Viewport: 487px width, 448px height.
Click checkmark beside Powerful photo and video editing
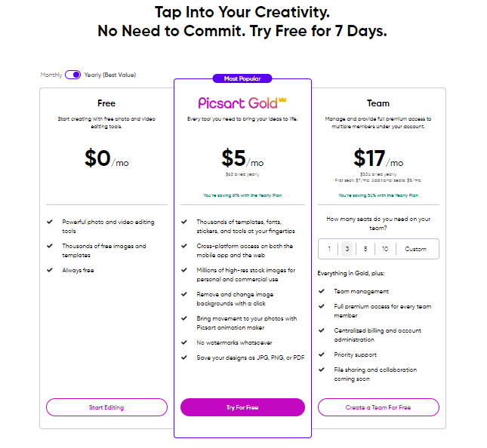(x=50, y=222)
